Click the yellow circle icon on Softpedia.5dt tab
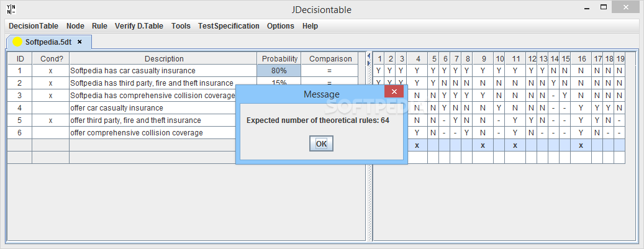This screenshot has width=644, height=249. [17, 42]
